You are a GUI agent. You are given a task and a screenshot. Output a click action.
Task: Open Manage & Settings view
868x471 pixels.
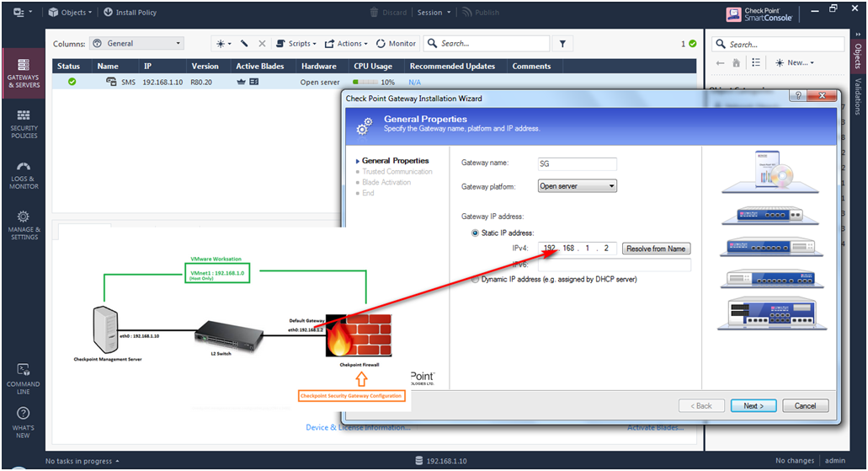click(x=24, y=225)
